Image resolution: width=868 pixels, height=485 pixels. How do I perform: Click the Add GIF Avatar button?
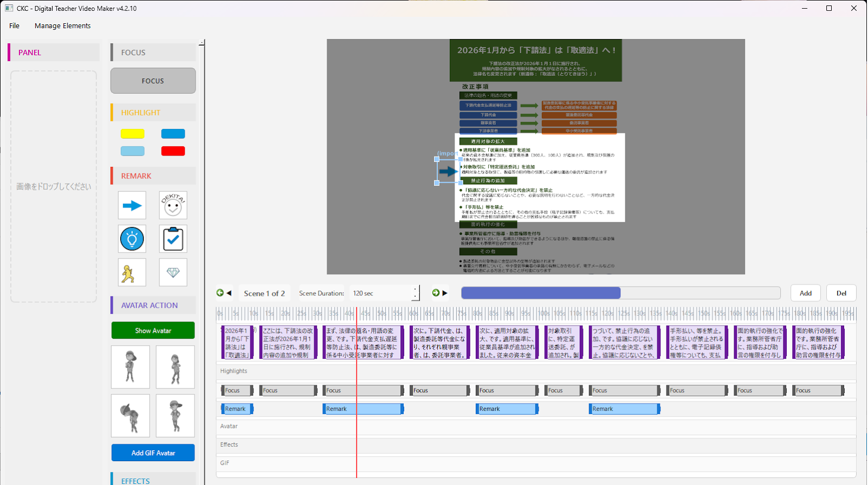pos(153,453)
